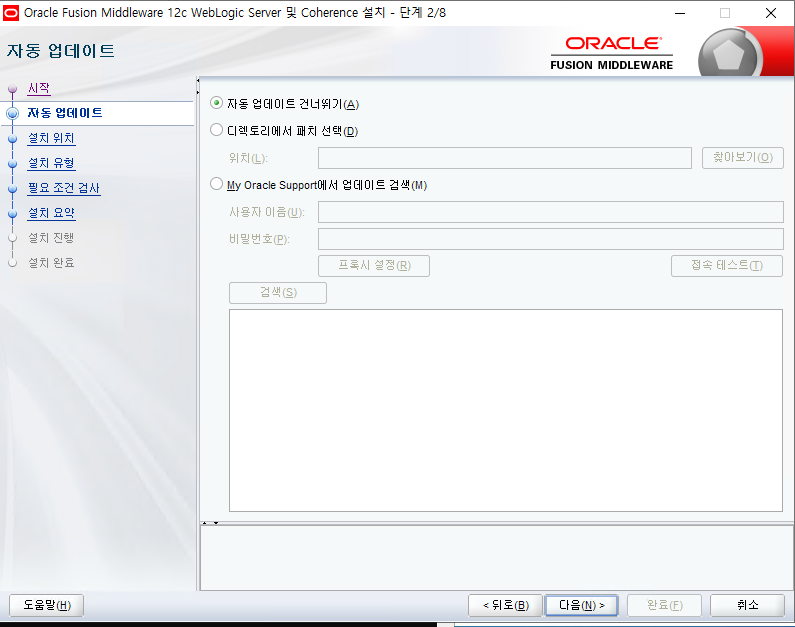Click the 검색 search button
Viewport: 795px width, 627px height.
278,292
